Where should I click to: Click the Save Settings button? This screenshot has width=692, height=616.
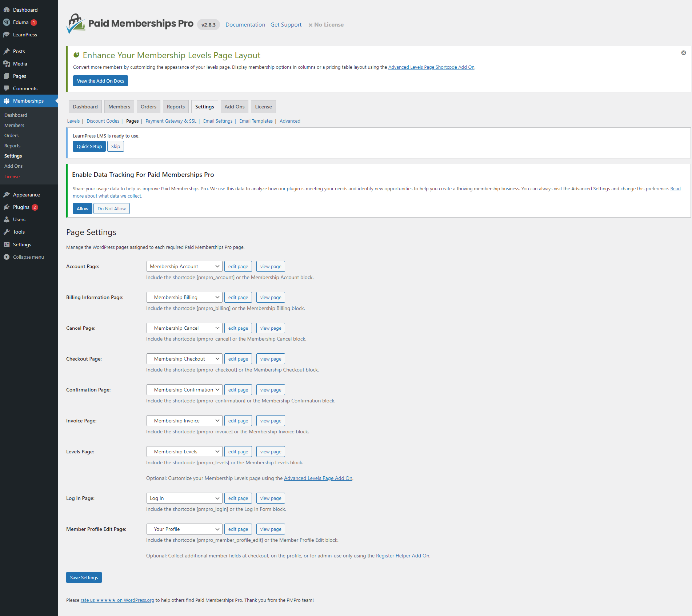point(84,577)
